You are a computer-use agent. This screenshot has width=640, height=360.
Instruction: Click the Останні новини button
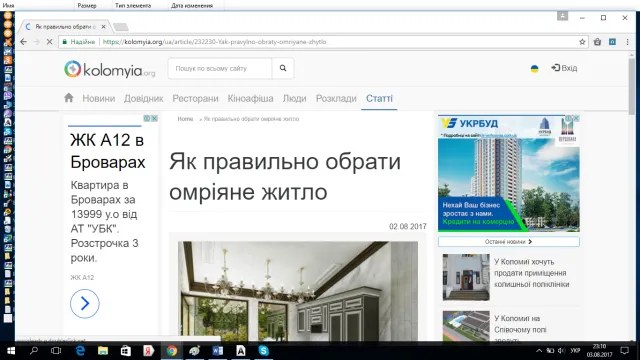click(x=509, y=242)
